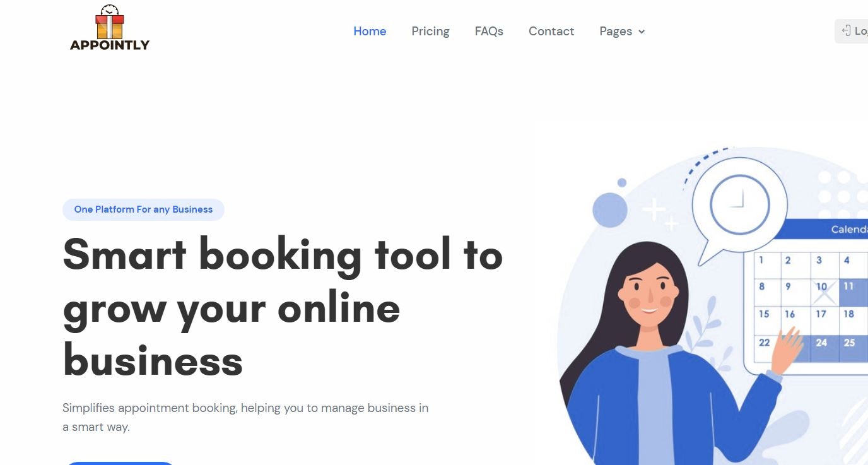This screenshot has width=868, height=465.
Task: Click the APPOINTLY brand text
Action: (x=110, y=45)
